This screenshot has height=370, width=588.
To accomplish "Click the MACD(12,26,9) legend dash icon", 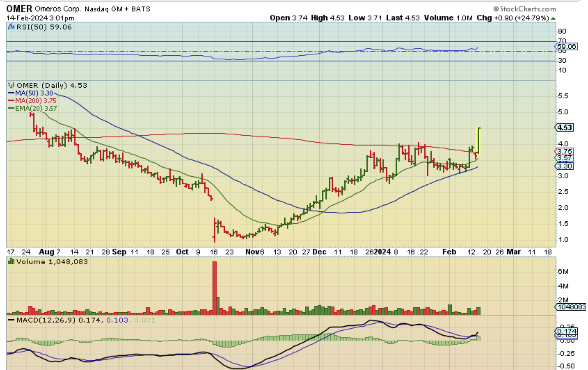I will [x=11, y=320].
